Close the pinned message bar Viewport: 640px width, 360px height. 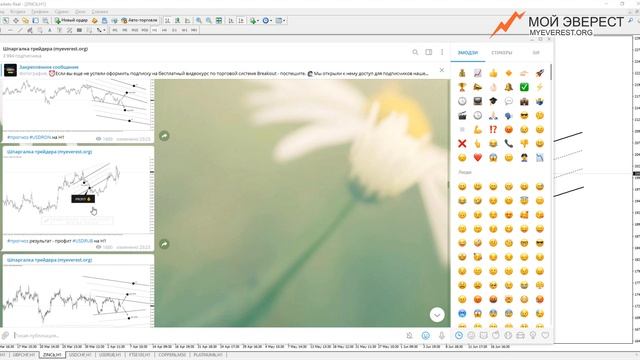pyautogui.click(x=442, y=70)
